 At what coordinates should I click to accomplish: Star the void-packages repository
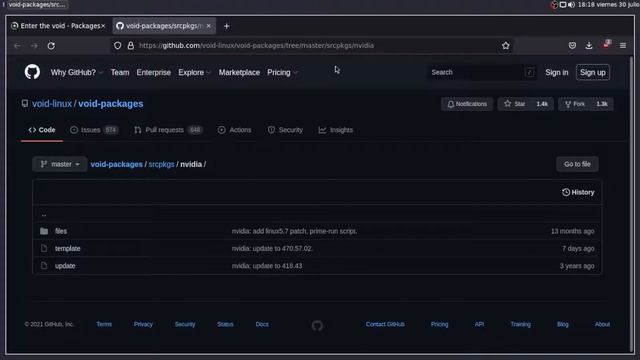click(515, 104)
